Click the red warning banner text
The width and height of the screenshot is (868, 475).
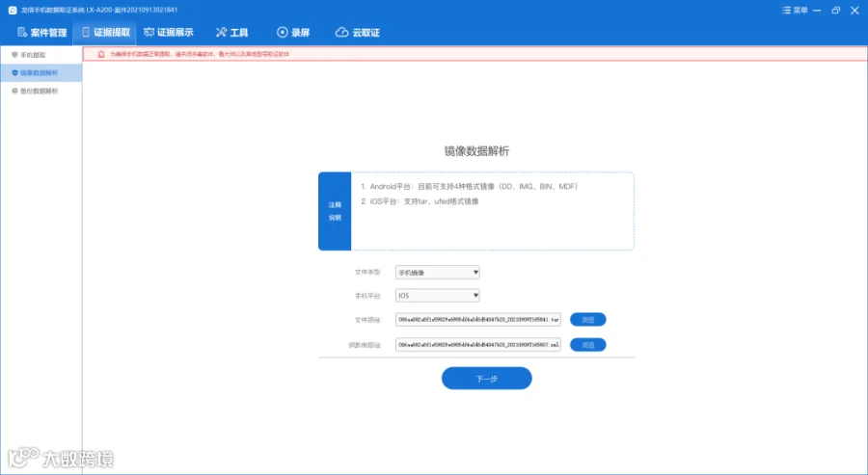pyautogui.click(x=200, y=54)
